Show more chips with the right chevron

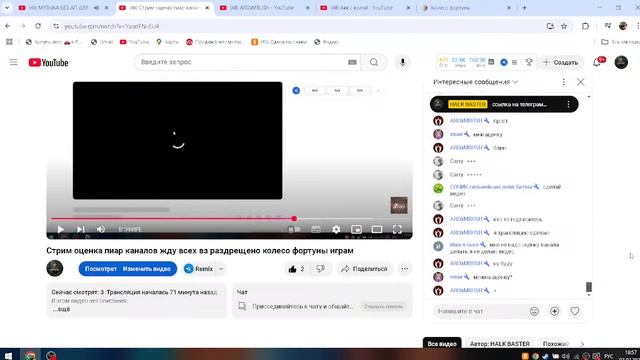click(582, 344)
